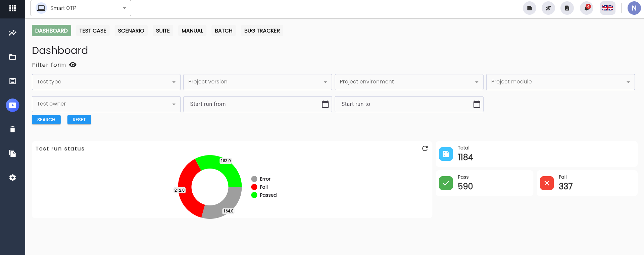Screen dimensions: 644x255
Task: Switch to the Scenario tab
Action: point(131,30)
